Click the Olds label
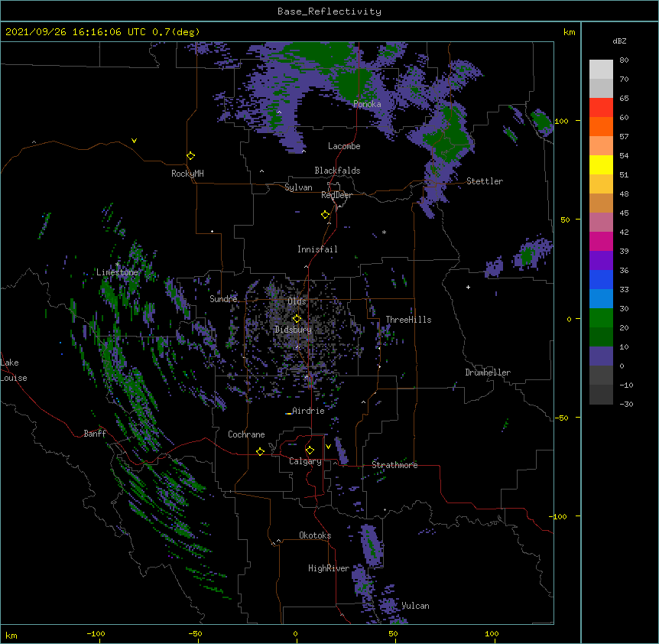 point(297,301)
